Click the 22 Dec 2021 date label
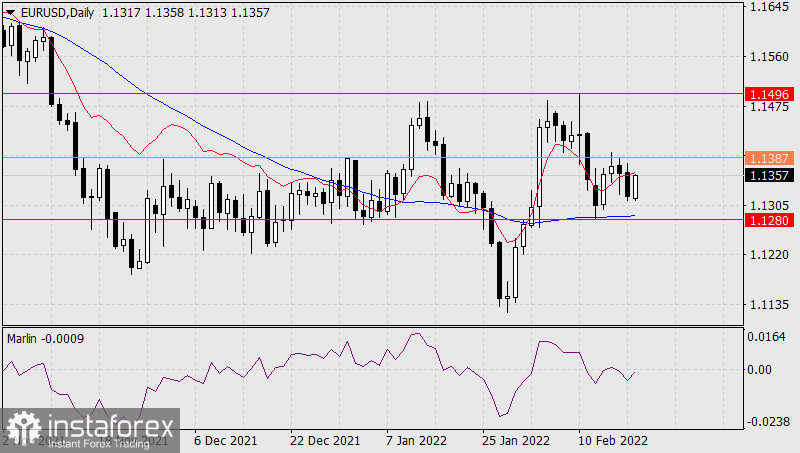The height and width of the screenshot is (453, 800). pos(325,440)
